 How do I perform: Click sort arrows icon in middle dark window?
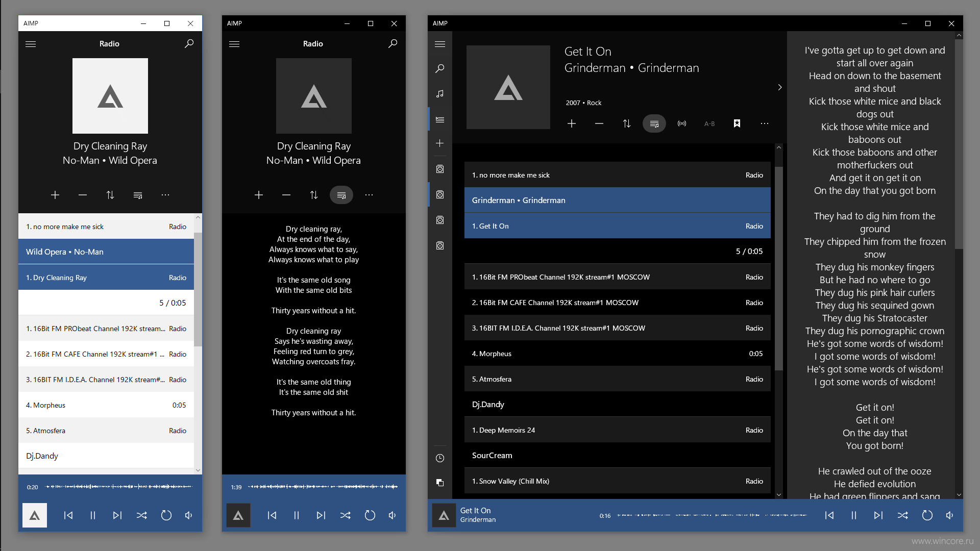314,195
